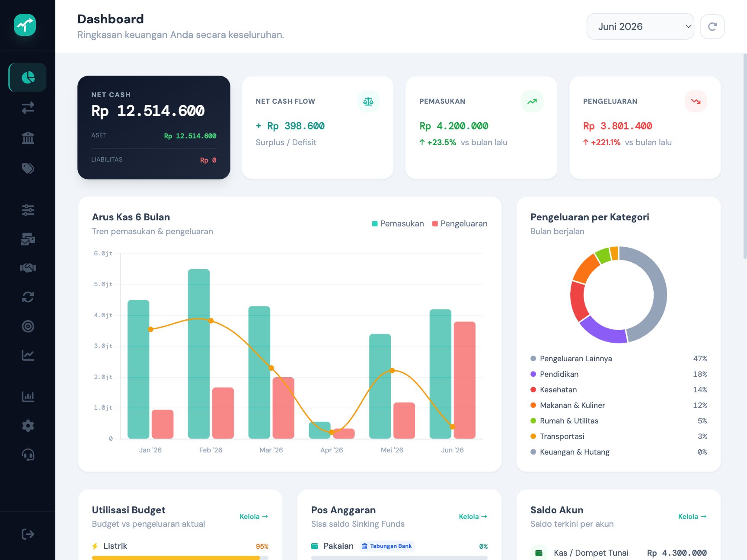Toggle Pemasukan series in chart legend
The image size is (747, 560).
tap(398, 224)
